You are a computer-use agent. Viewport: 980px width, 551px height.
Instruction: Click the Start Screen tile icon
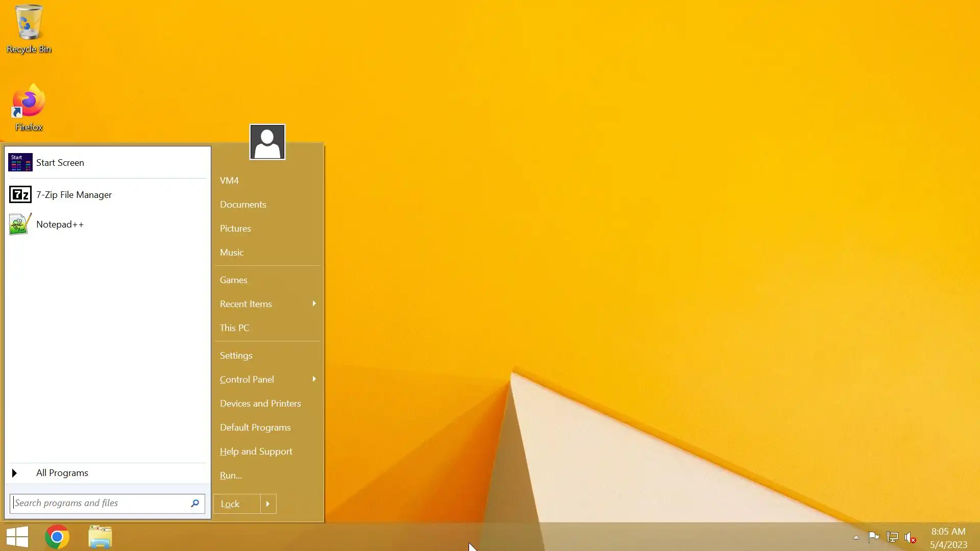pos(20,163)
